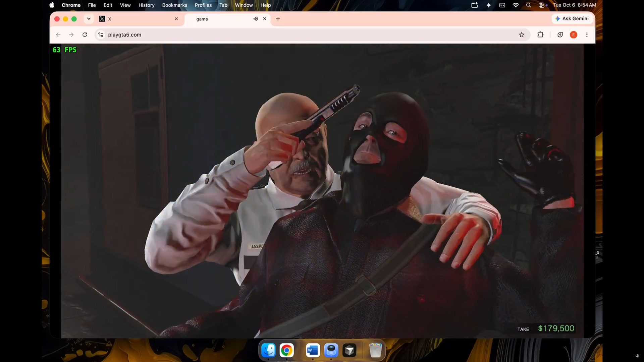Open Spotlight search in menu bar

529,5
